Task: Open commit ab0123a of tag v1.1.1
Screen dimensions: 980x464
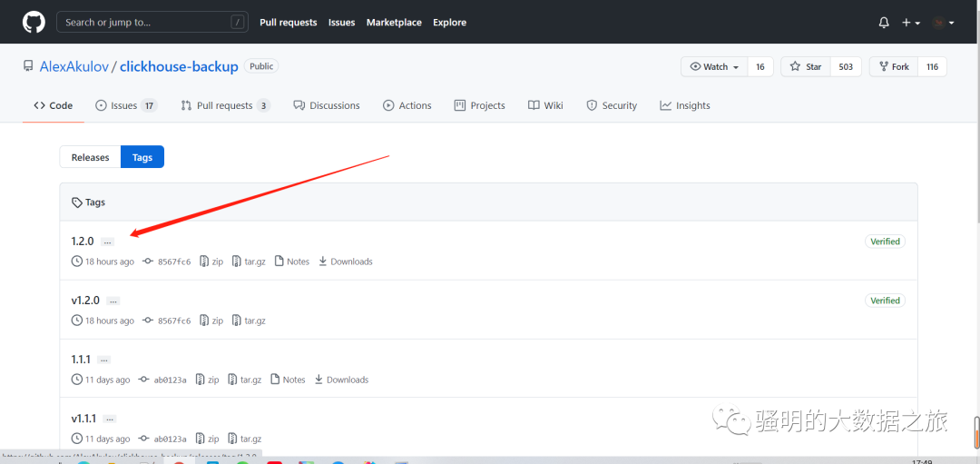Action: [x=162, y=439]
